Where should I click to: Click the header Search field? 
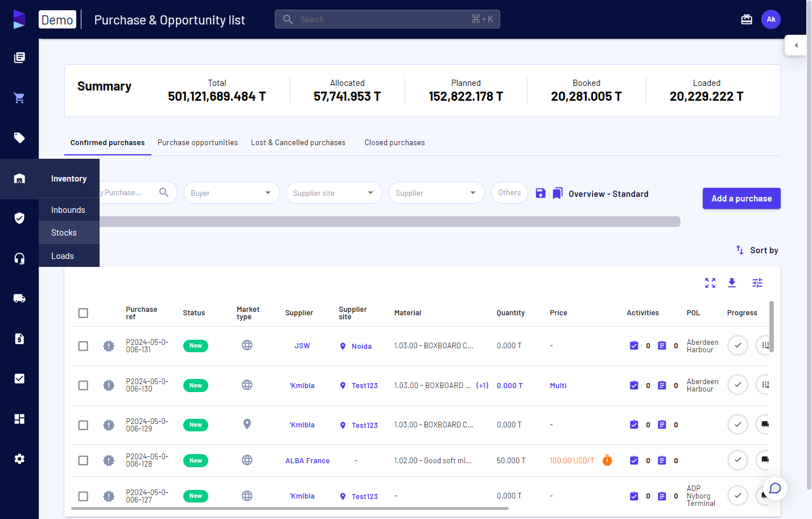[x=387, y=19]
